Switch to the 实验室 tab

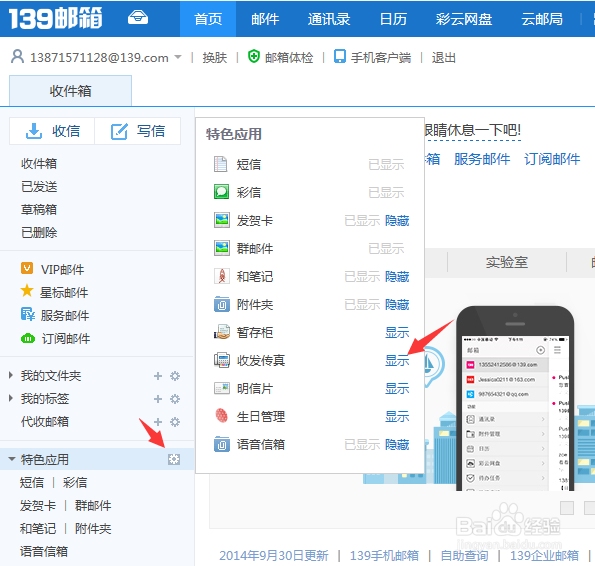click(x=507, y=262)
